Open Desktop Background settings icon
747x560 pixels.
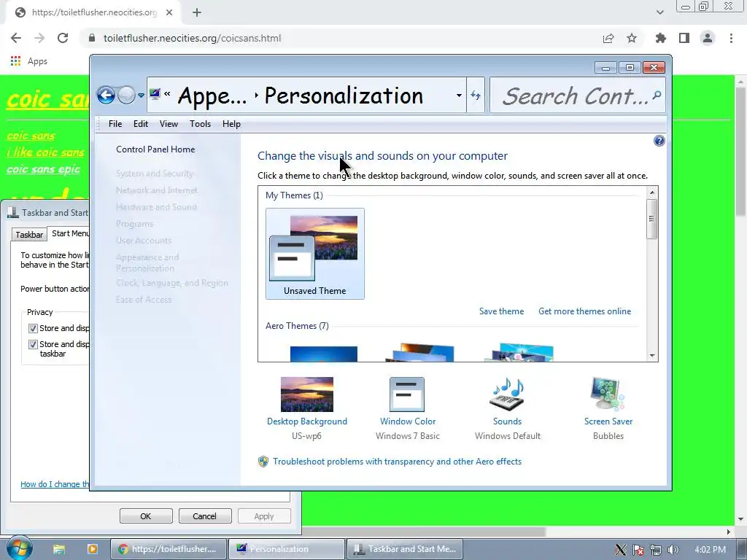[307, 394]
